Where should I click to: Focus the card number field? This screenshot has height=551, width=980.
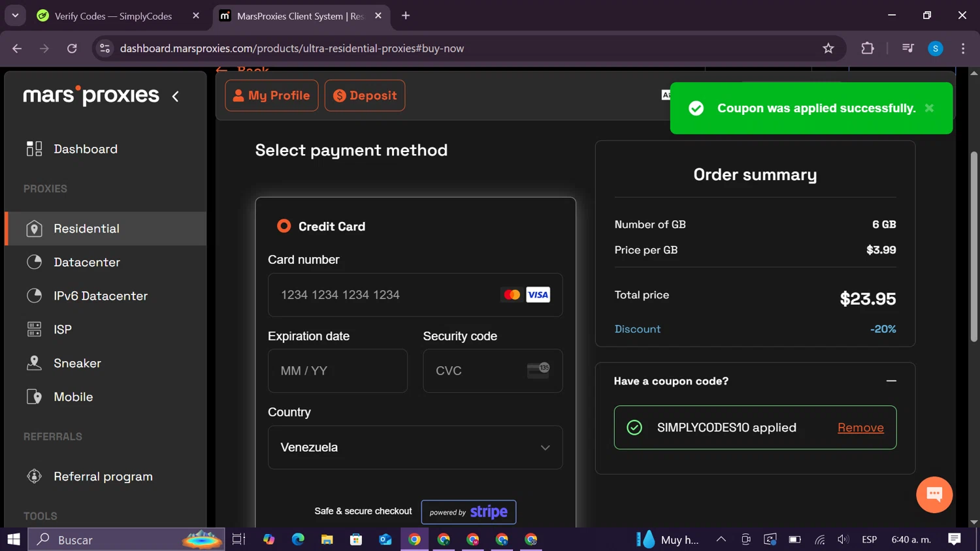(x=415, y=295)
